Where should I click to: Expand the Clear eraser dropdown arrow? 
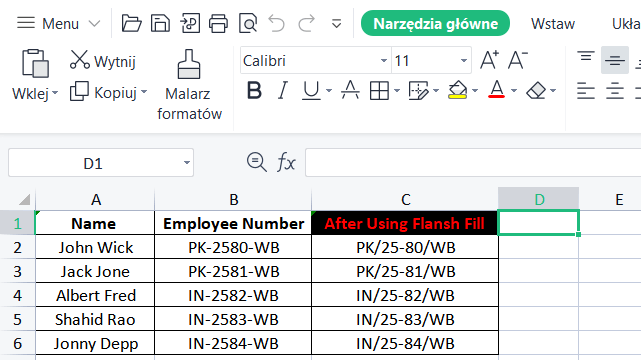553,91
